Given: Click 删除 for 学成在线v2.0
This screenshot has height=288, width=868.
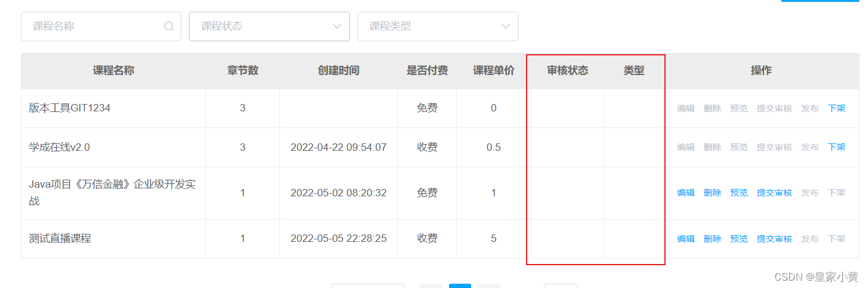Looking at the screenshot, I should (712, 147).
